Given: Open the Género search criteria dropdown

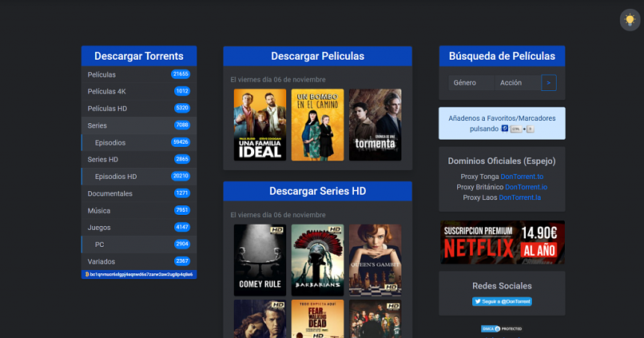Looking at the screenshot, I should pyautogui.click(x=471, y=82).
